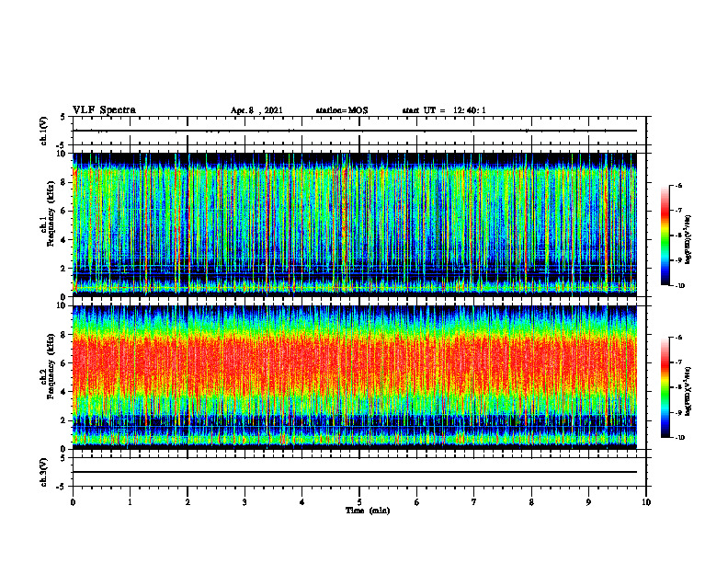The image size is (728, 563).
Task: Click the ch.2 colorbar log(PSD) label
Action: coord(688,392)
